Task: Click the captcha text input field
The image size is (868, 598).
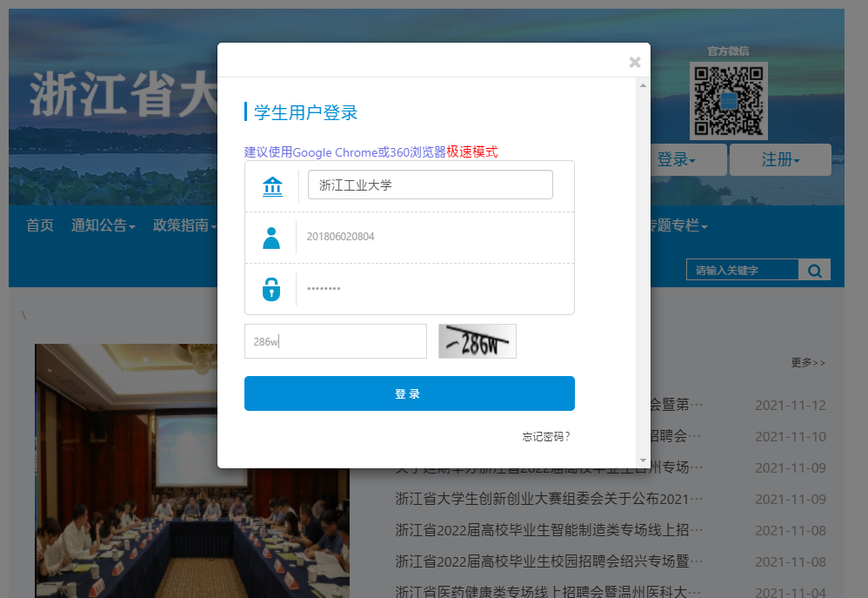Action: 335,341
